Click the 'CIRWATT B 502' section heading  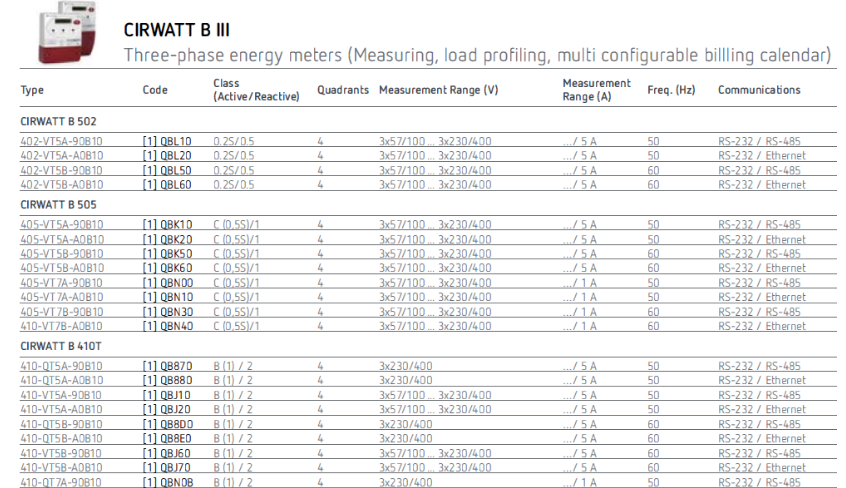58,121
